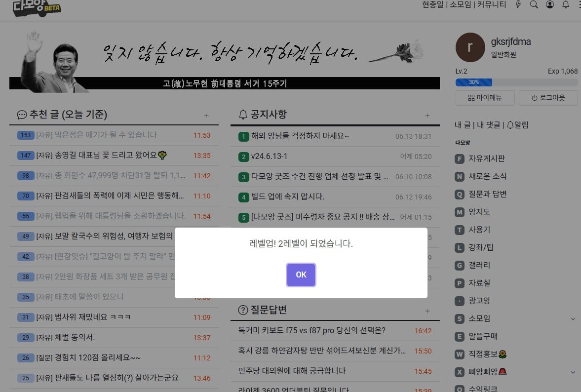Click the N icon for 새로운 소식
The image size is (581, 392).
pyautogui.click(x=460, y=177)
